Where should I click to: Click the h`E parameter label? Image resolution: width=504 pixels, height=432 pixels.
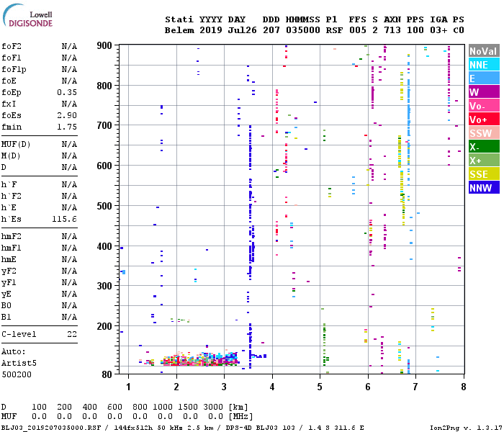9,207
